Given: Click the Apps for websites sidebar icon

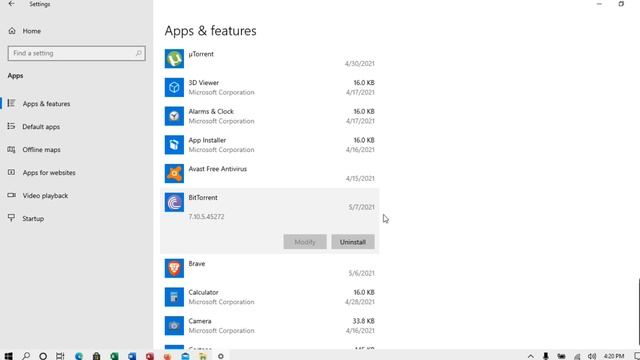Looking at the screenshot, I should tap(11, 172).
